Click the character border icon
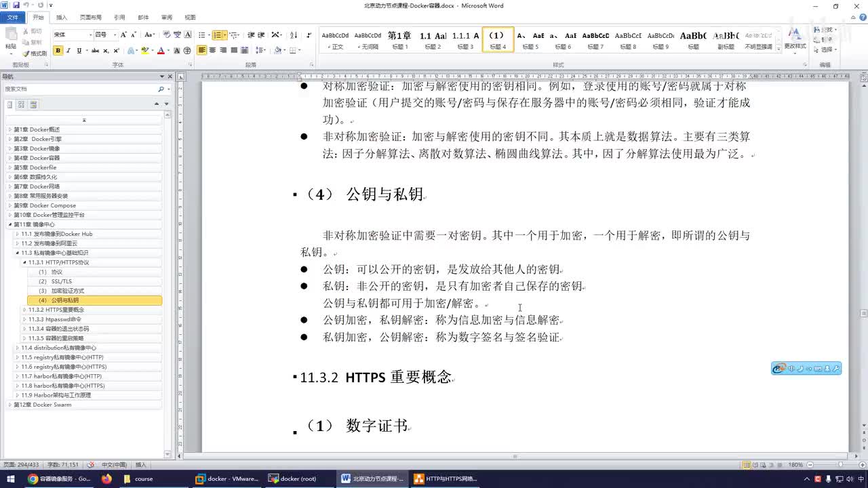868x488 pixels. pos(187,35)
